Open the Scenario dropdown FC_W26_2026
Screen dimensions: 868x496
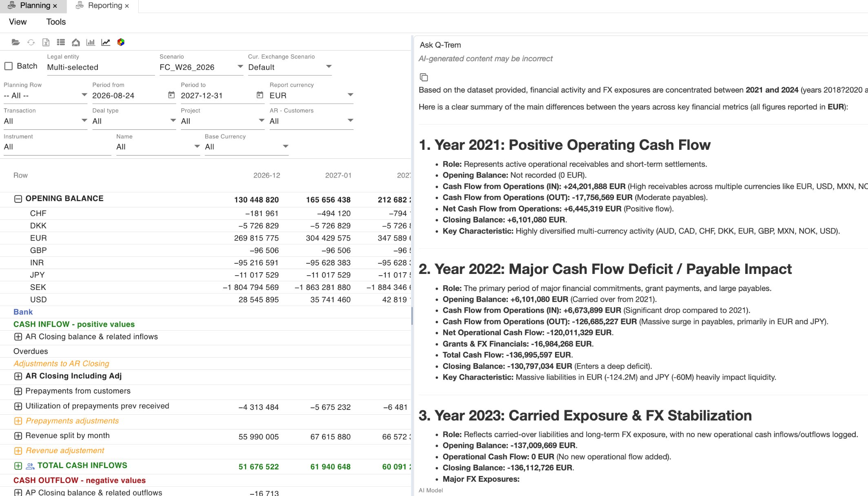(x=201, y=67)
